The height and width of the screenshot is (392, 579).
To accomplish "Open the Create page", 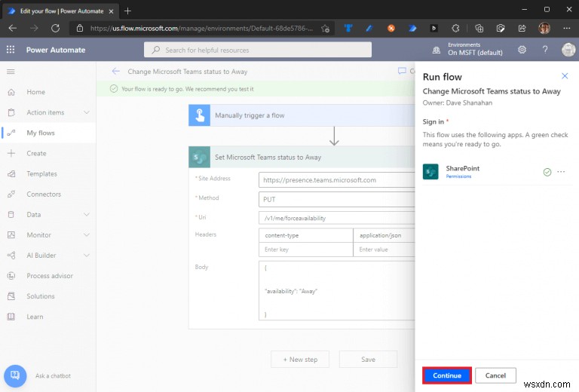I will click(x=36, y=153).
